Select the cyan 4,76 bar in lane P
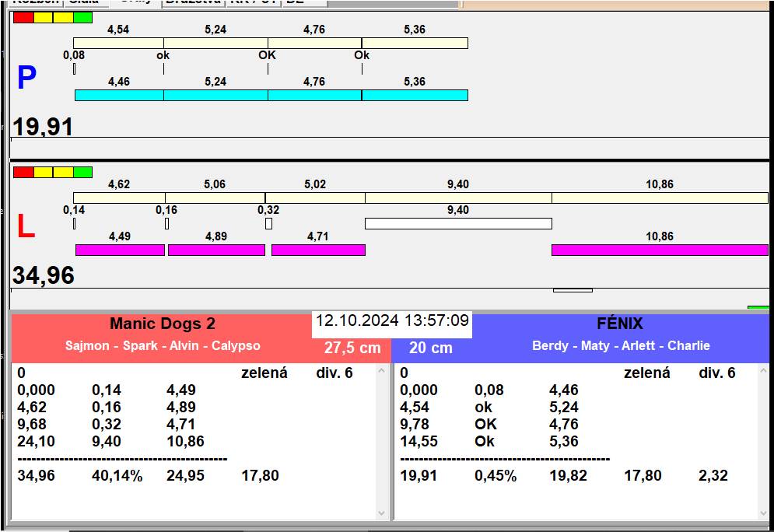774x532 pixels. click(314, 95)
